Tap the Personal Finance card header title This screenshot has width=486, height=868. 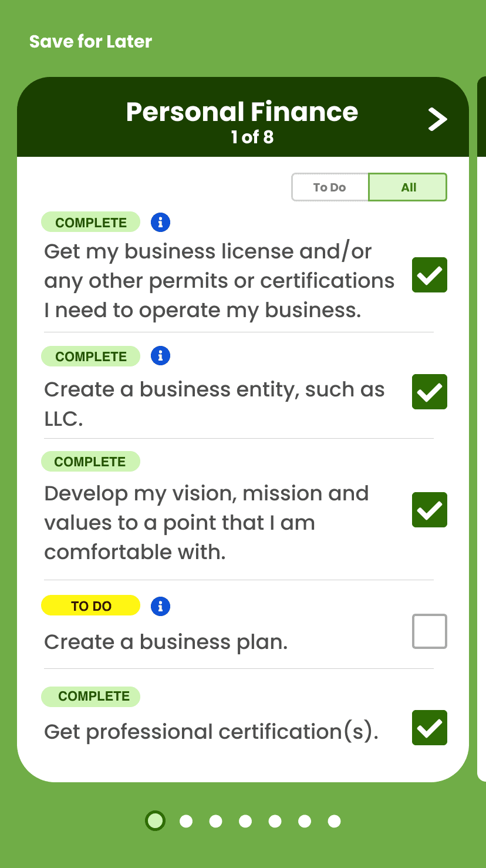click(242, 112)
